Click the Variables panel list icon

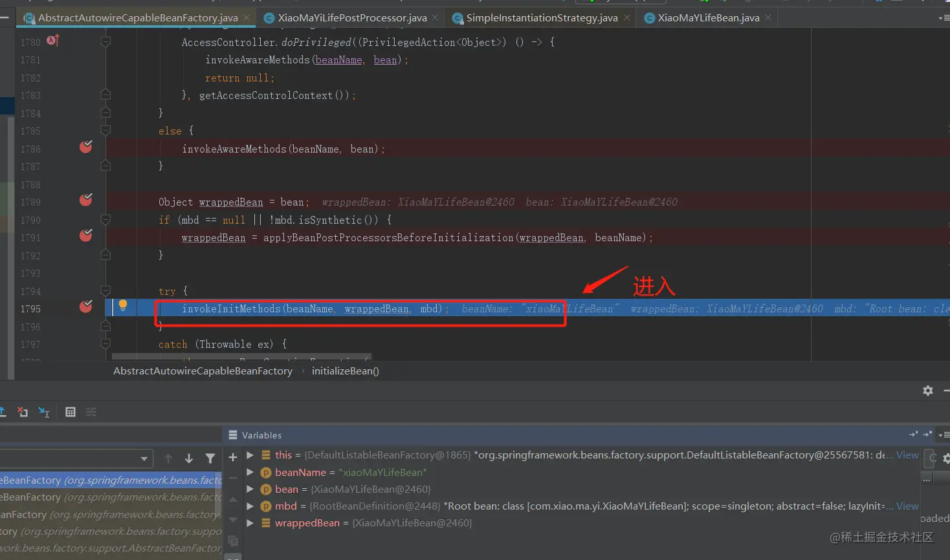pyautogui.click(x=233, y=435)
